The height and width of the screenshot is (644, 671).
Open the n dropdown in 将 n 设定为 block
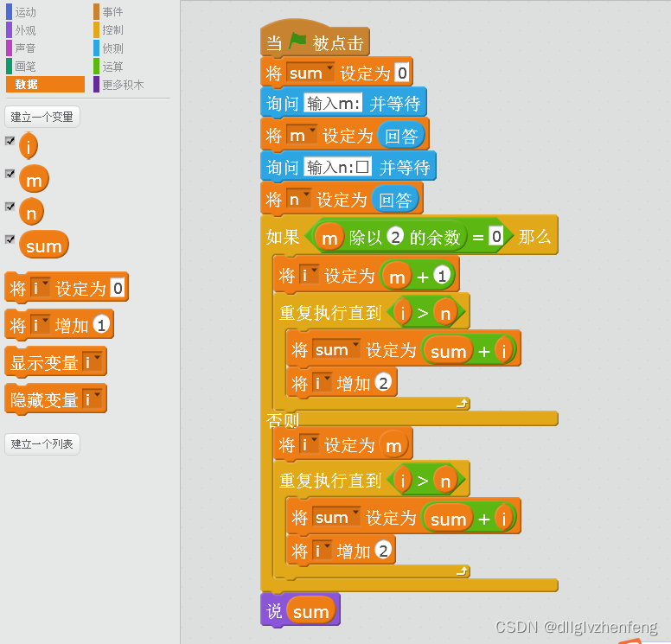(298, 200)
